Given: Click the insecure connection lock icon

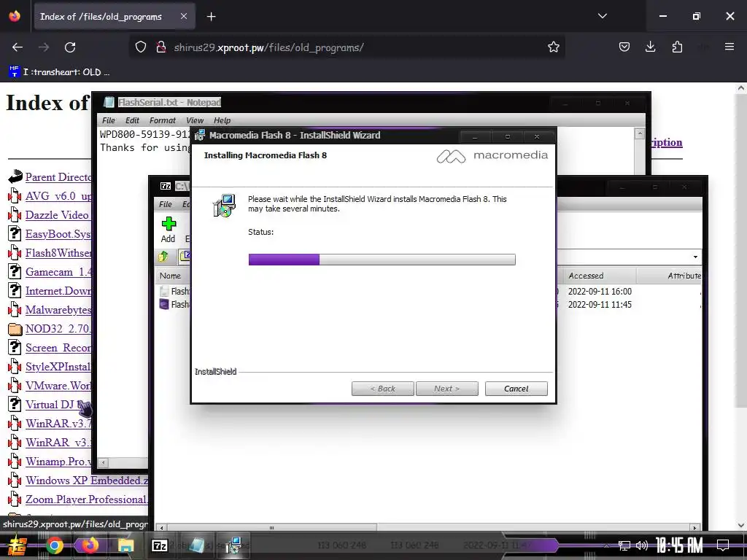Looking at the screenshot, I should tap(161, 47).
